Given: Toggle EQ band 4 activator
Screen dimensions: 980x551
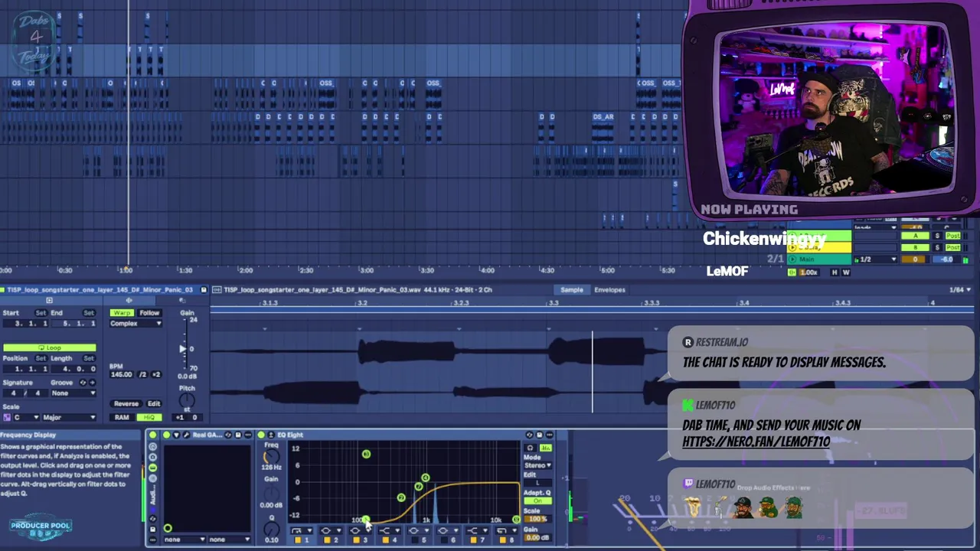Looking at the screenshot, I should (386, 540).
